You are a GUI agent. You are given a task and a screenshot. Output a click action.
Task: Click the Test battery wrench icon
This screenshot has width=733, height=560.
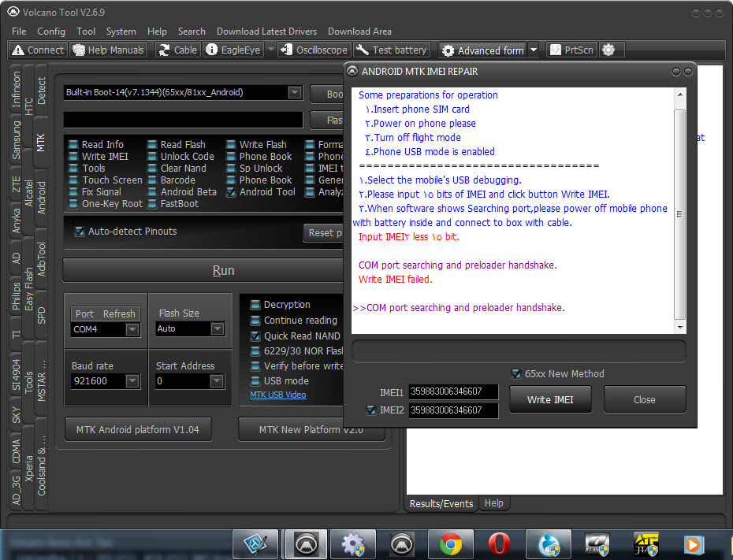click(x=363, y=50)
